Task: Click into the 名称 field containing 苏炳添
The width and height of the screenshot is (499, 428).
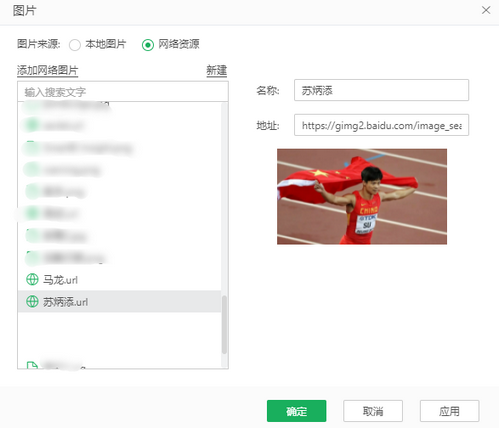Action: (x=381, y=90)
